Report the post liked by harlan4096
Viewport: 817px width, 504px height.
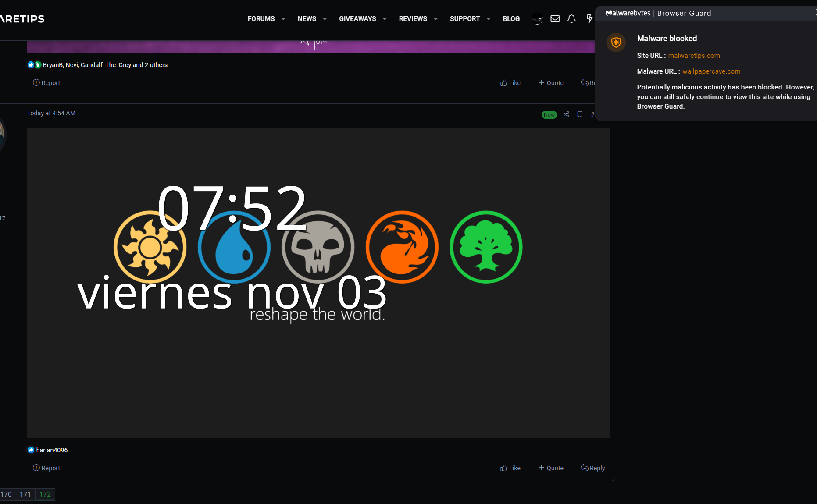(46, 468)
